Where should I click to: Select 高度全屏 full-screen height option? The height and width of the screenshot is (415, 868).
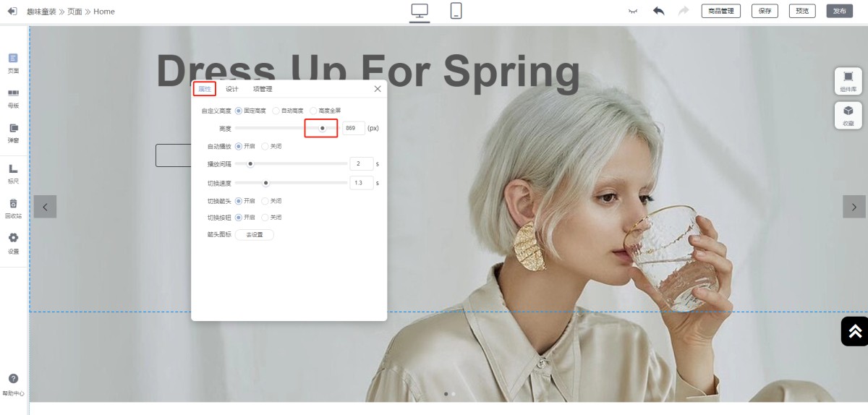point(313,111)
